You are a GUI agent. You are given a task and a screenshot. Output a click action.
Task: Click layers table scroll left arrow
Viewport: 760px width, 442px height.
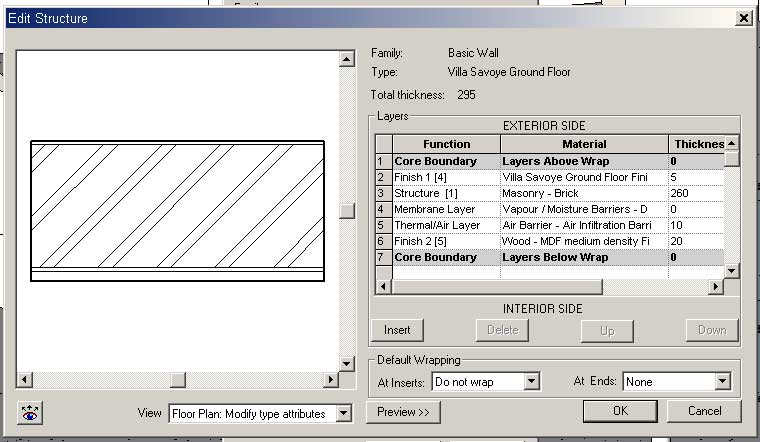point(383,286)
